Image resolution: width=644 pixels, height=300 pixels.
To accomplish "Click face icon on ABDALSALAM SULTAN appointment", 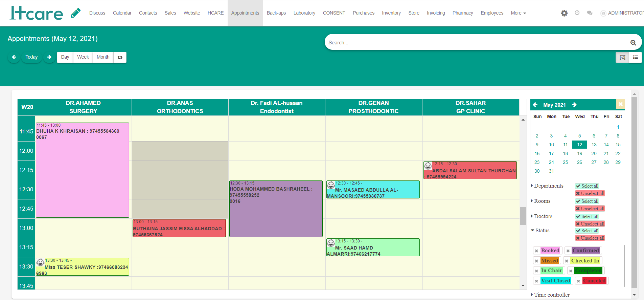I will (428, 166).
